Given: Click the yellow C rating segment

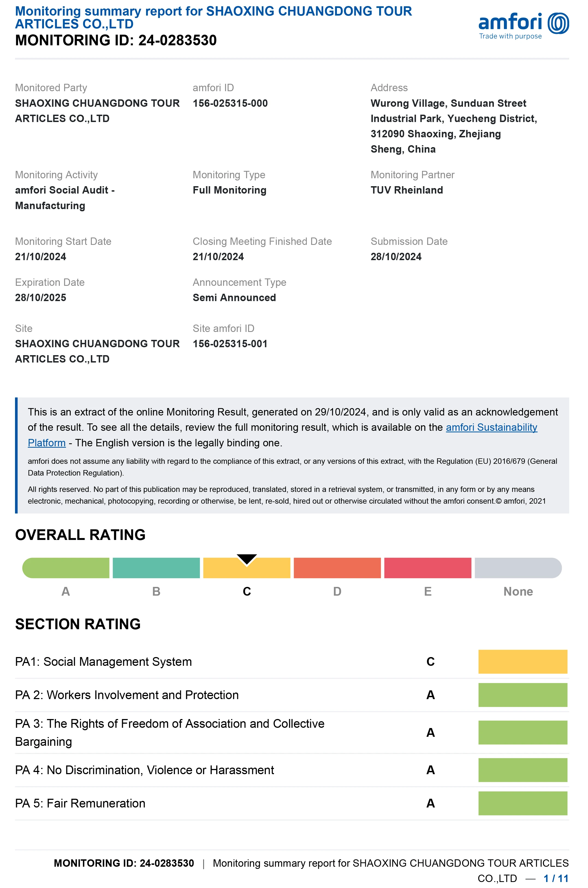Looking at the screenshot, I should 247,568.
